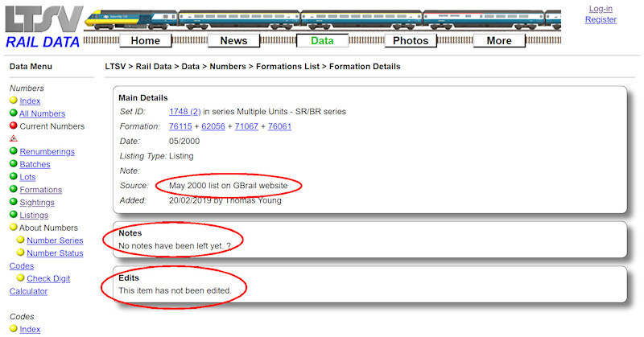The height and width of the screenshot is (337, 644).
Task: Click the green bullet beside Lots
Action: [x=14, y=176]
